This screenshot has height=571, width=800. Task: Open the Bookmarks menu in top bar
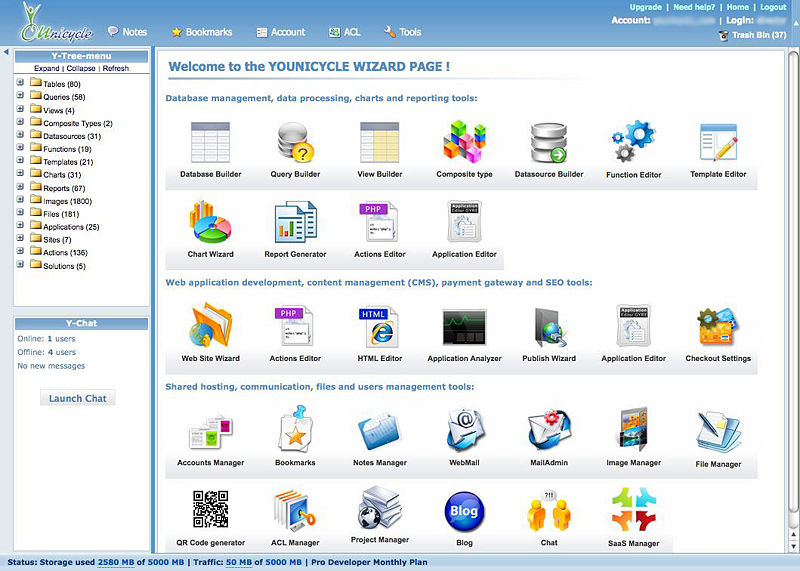(x=201, y=32)
